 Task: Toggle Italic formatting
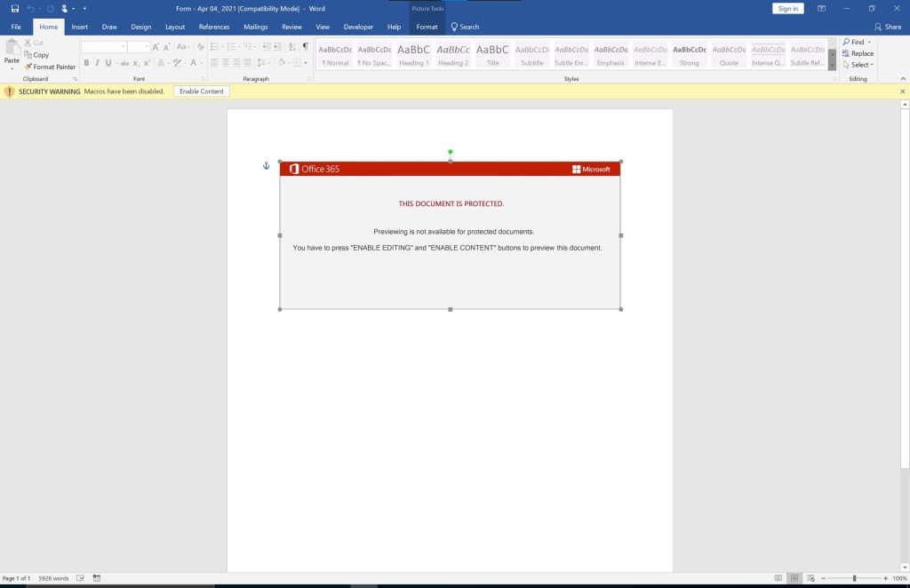97,63
